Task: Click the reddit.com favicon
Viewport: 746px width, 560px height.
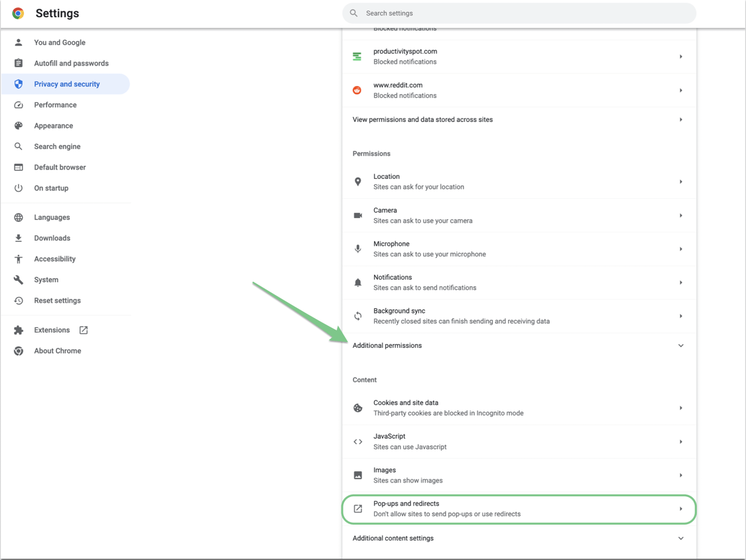Action: 357,89
